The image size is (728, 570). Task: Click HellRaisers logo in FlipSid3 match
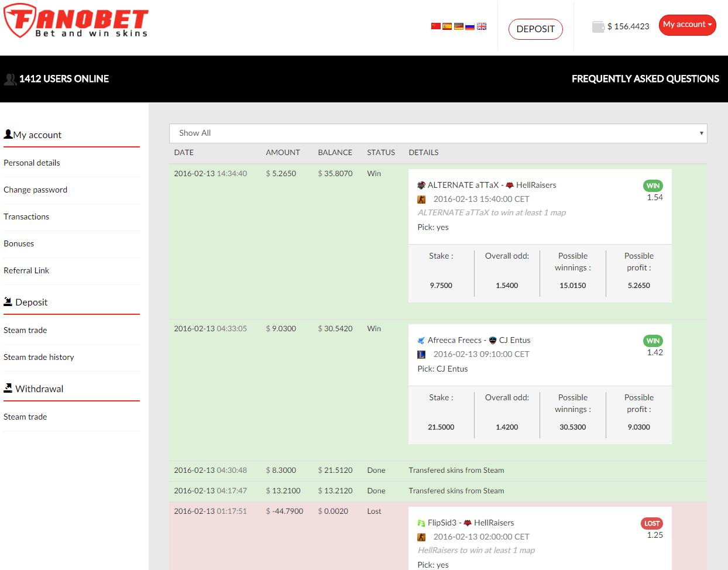[468, 523]
